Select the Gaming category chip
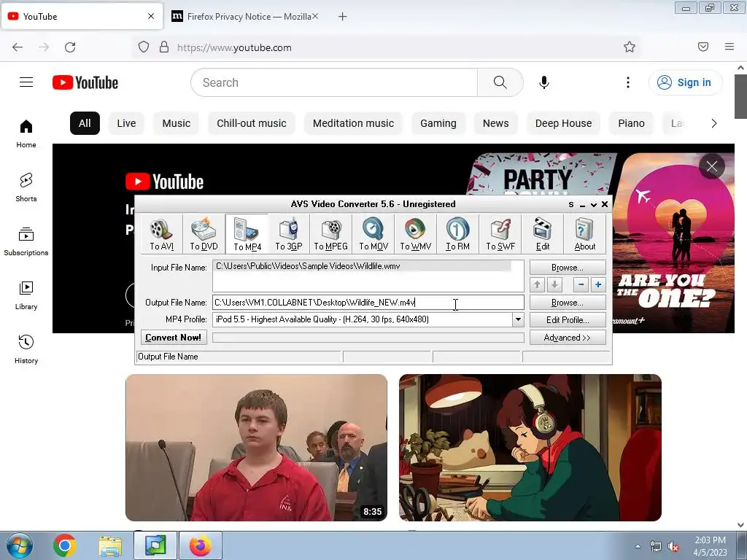Viewport: 747px width, 560px height. tap(438, 123)
